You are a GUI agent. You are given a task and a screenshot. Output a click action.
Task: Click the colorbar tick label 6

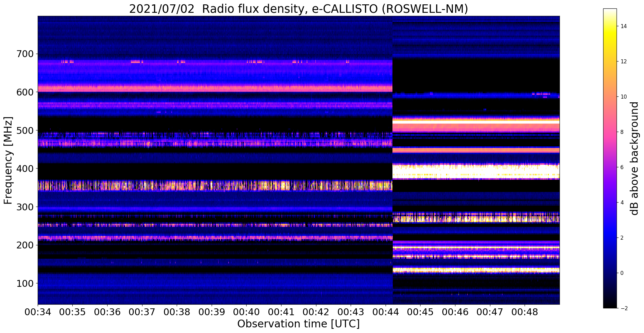click(622, 167)
